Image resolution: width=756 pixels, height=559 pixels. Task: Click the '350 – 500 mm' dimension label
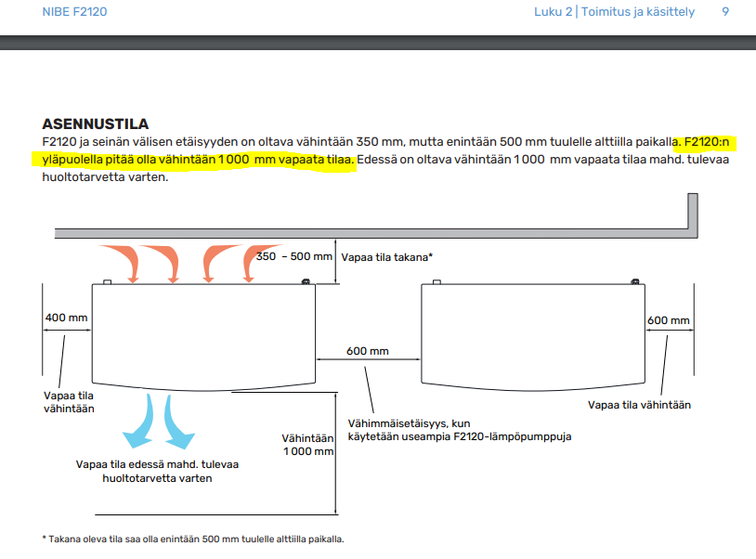pyautogui.click(x=293, y=256)
